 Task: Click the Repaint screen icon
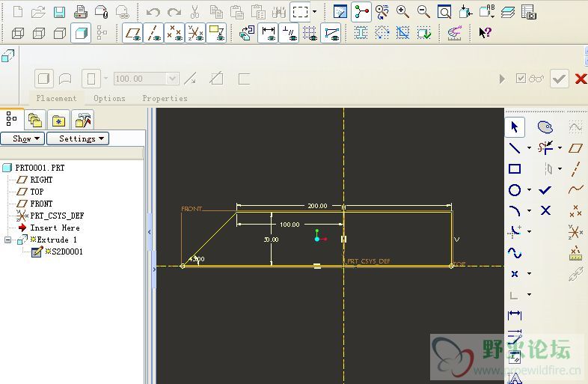point(340,12)
